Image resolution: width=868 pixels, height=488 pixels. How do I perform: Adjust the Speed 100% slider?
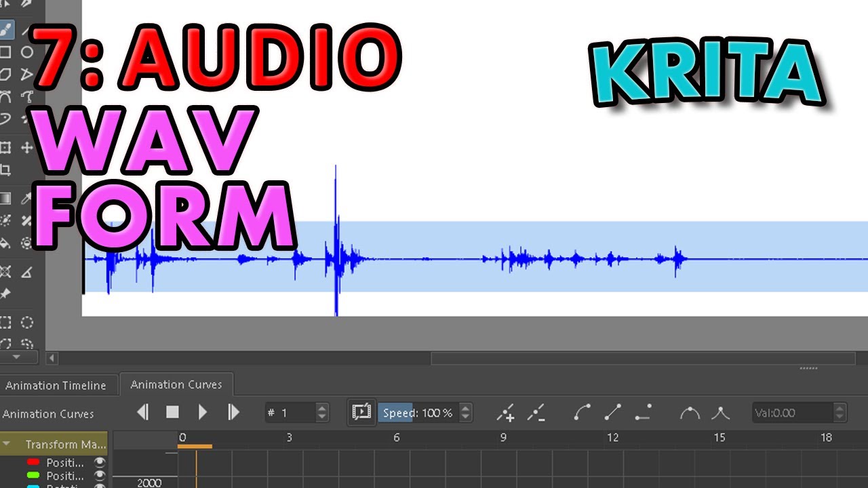pos(418,412)
